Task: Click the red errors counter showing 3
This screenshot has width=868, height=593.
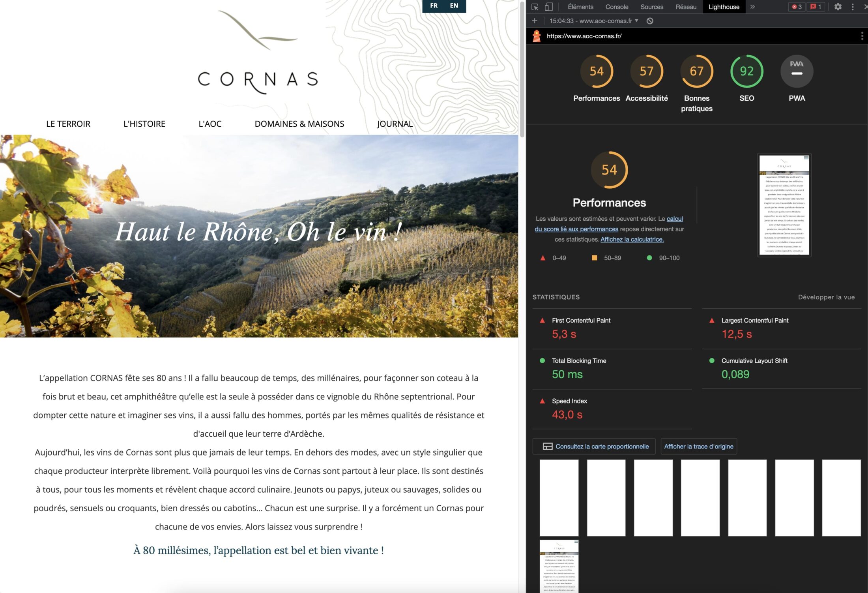Action: [x=797, y=7]
